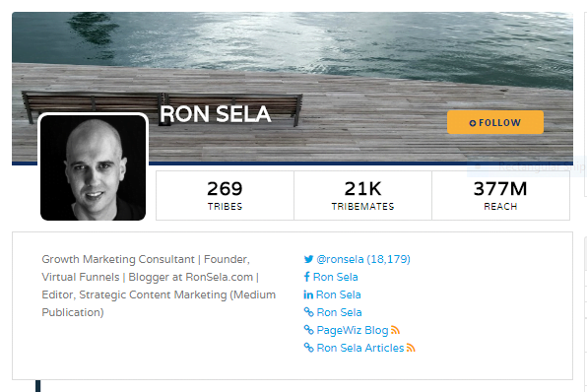This screenshot has height=392, width=587.
Task: Visit the Ron Sela Facebook link
Action: click(x=336, y=277)
